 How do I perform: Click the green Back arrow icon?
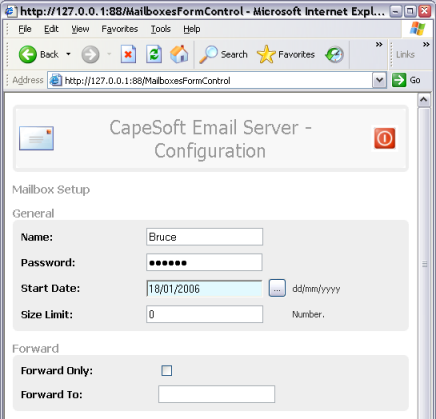28,54
